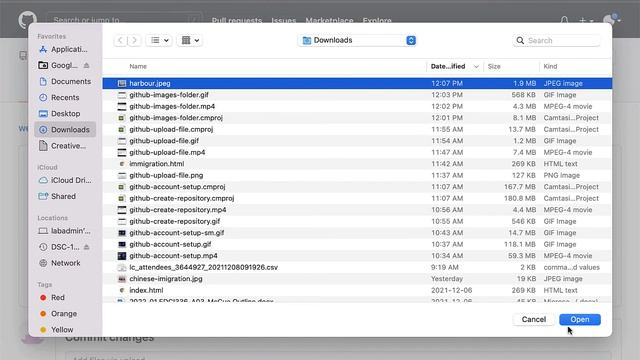Sort by the Name column header

[x=138, y=66]
